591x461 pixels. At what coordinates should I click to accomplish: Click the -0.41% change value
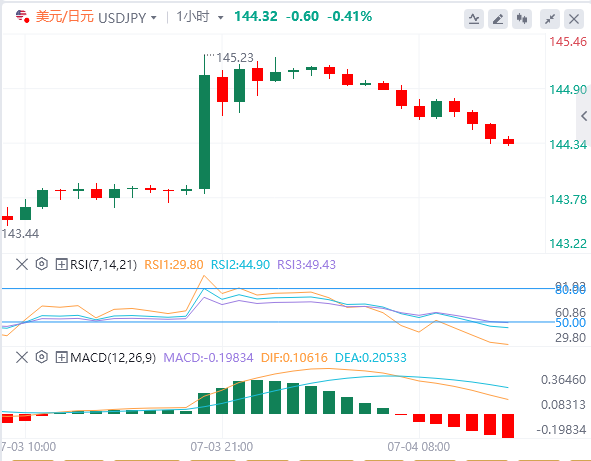[x=349, y=17]
